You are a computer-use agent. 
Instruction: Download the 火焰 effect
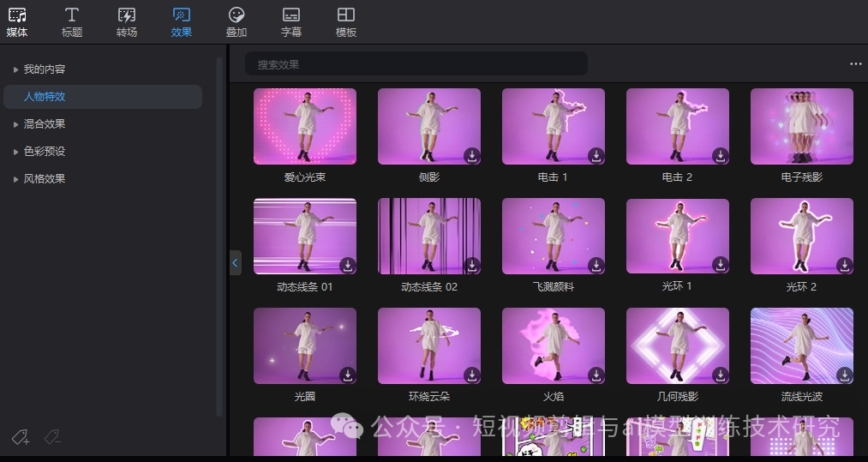[596, 375]
